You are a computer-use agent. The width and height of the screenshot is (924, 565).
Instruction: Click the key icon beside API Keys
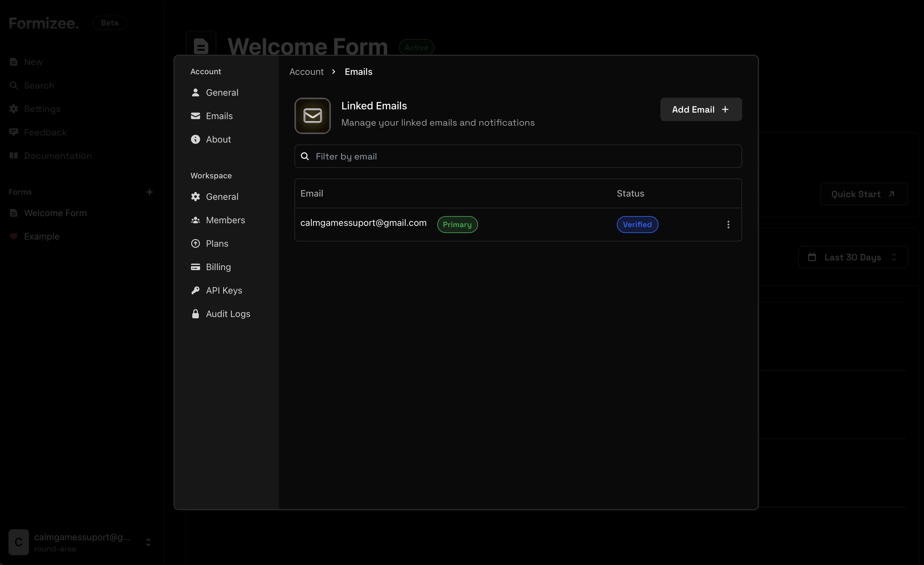coord(196,290)
